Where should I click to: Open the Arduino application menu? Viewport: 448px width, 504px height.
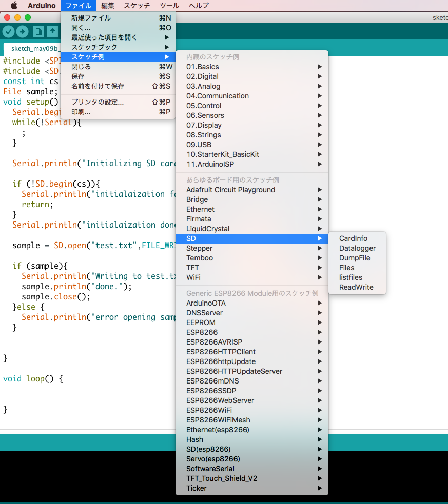pos(42,6)
